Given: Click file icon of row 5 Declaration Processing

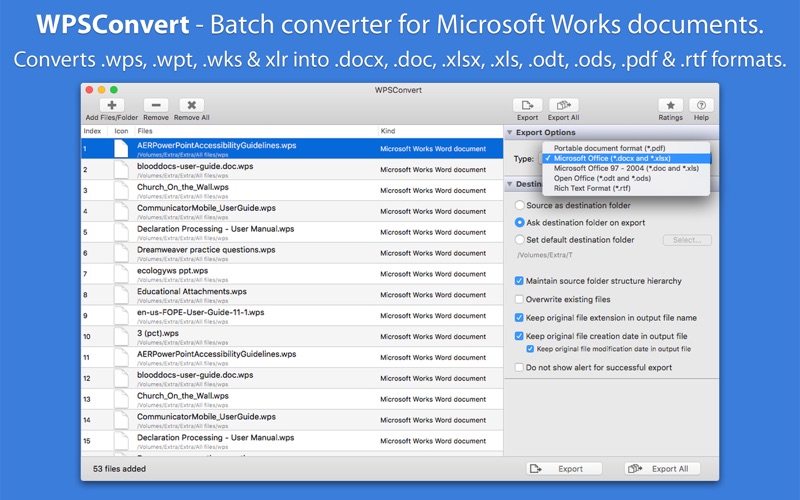Looking at the screenshot, I should pyautogui.click(x=121, y=232).
